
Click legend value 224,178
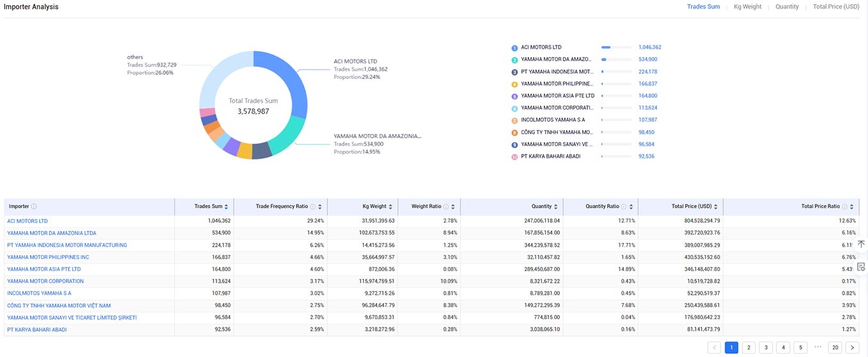coord(648,72)
